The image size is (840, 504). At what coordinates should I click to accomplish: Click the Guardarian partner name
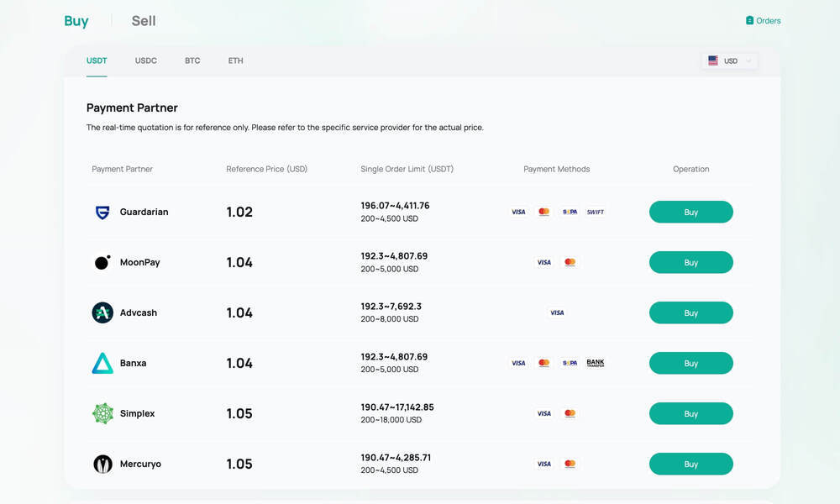coord(144,212)
